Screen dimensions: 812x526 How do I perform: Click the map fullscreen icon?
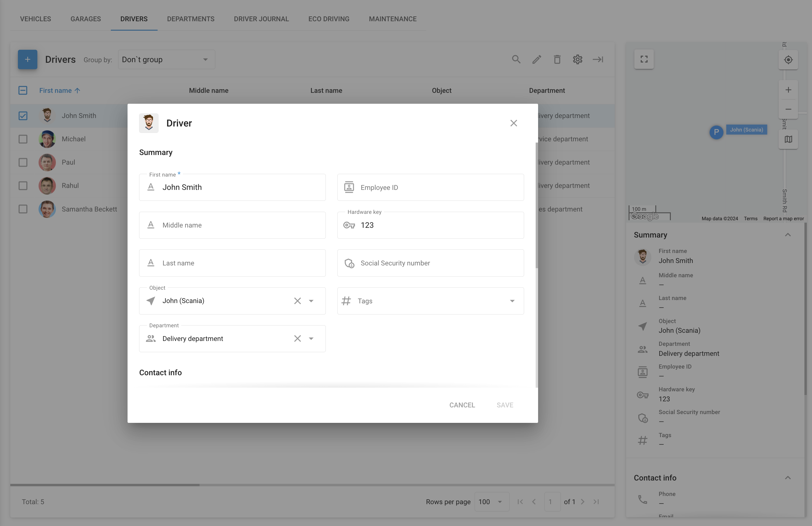[x=644, y=59]
